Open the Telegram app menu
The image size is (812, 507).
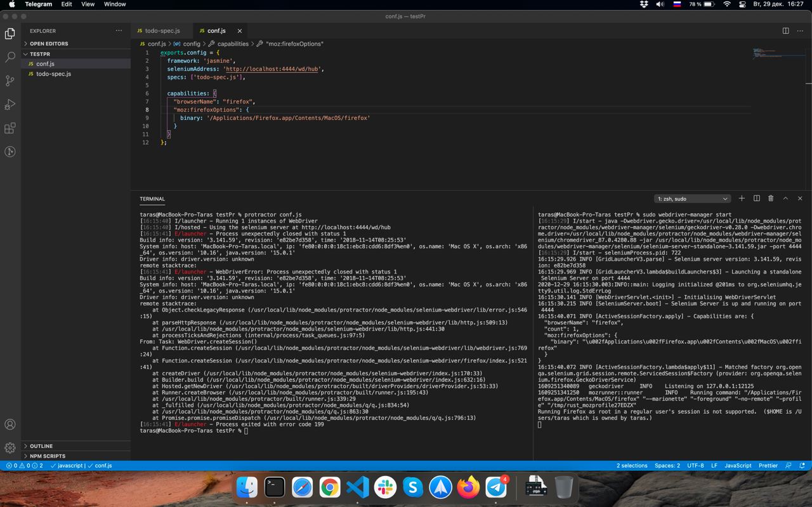(39, 4)
